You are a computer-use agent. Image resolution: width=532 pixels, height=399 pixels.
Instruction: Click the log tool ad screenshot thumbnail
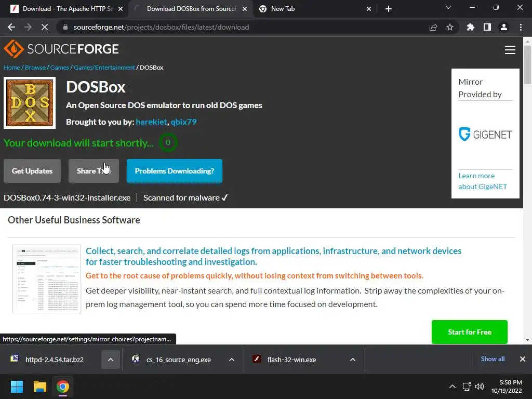pyautogui.click(x=47, y=279)
